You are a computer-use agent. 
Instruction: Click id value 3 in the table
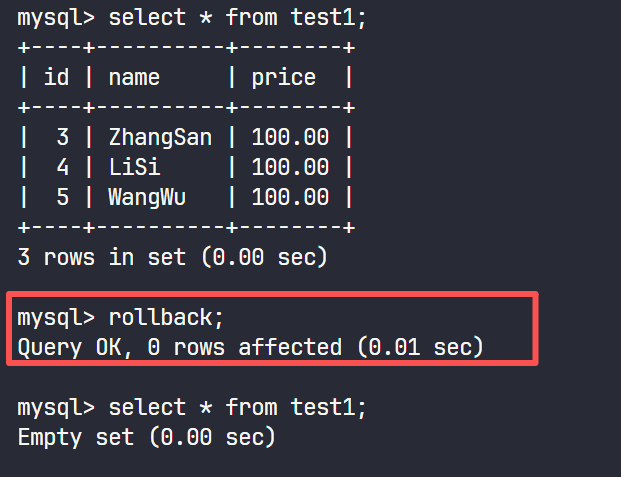click(62, 137)
